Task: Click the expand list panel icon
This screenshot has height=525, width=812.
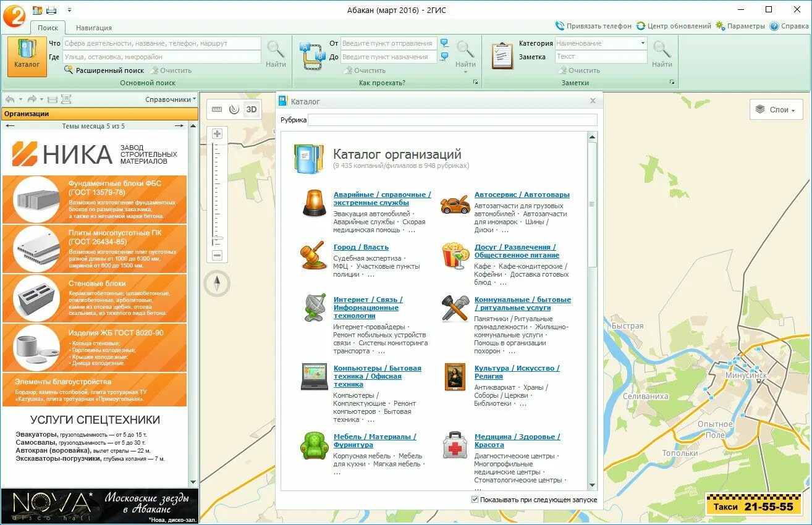Action: tap(66, 99)
